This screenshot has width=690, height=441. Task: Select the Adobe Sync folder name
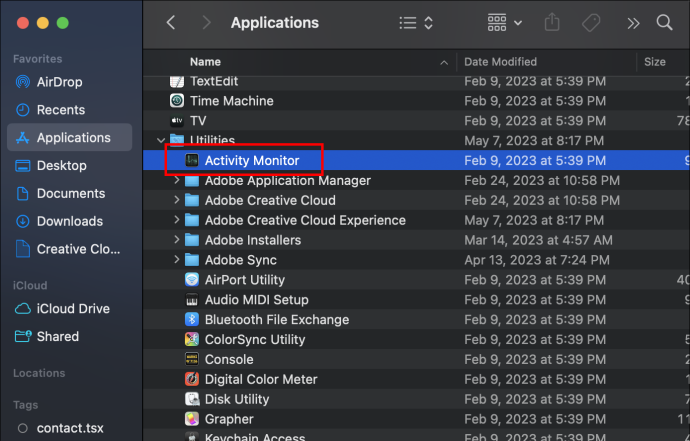click(x=241, y=260)
